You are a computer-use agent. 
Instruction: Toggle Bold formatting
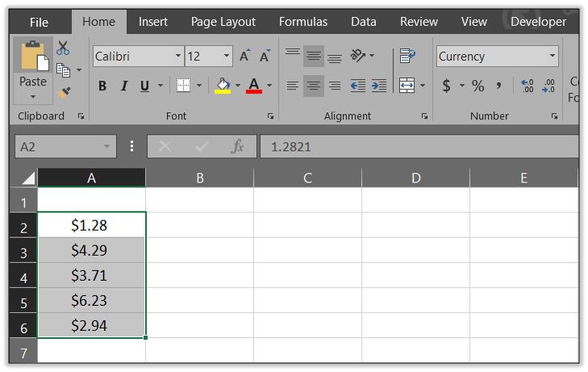(x=102, y=86)
